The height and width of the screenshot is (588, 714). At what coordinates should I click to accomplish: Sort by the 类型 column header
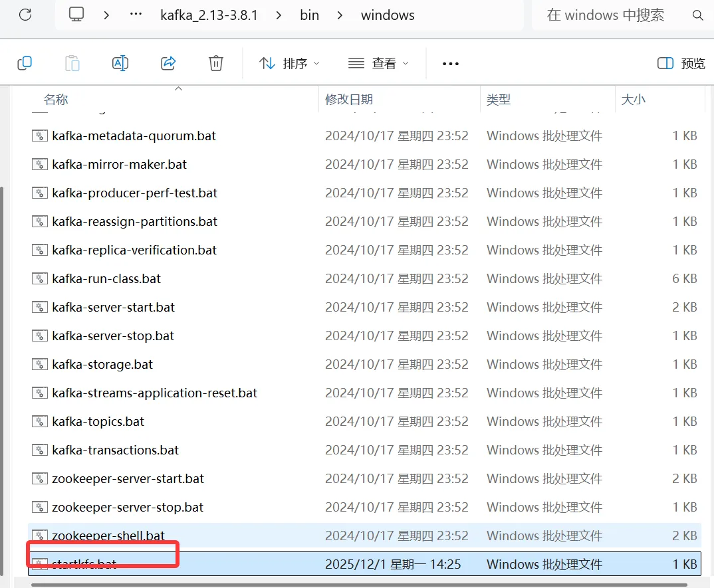(x=499, y=99)
